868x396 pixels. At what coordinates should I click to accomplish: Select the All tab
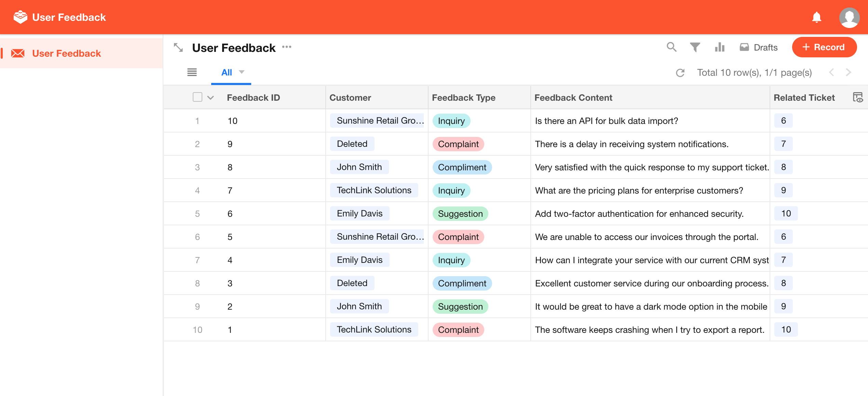point(227,72)
